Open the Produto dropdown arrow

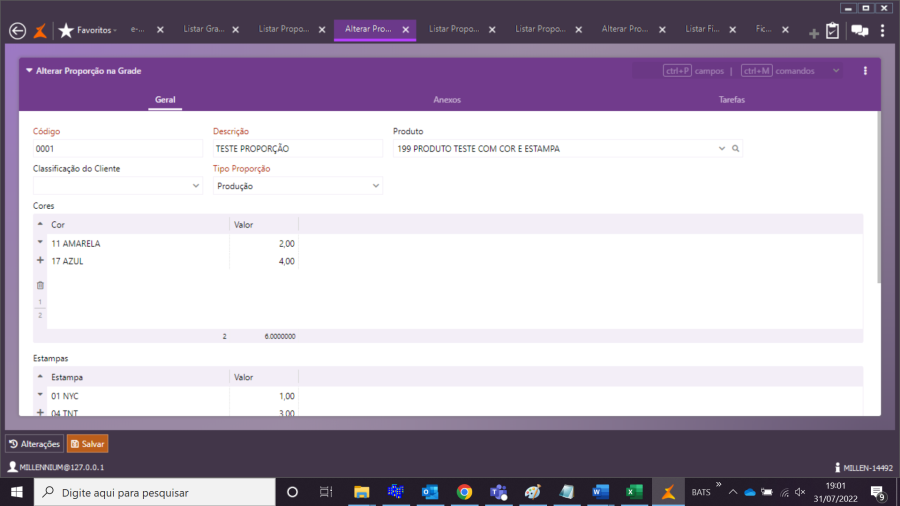[721, 149]
